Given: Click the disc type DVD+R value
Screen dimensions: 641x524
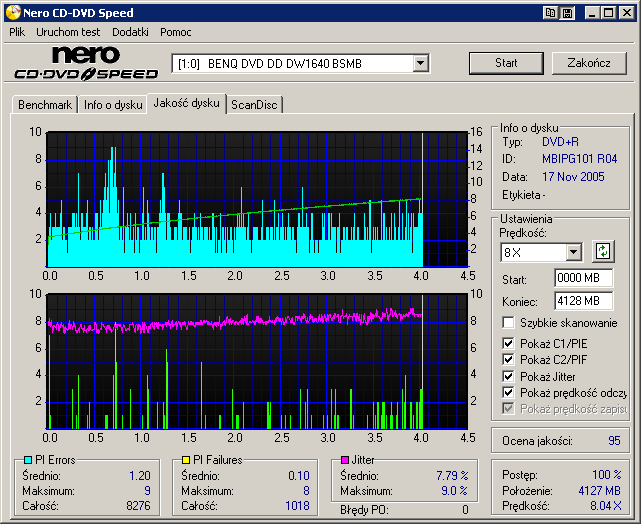Looking at the screenshot, I should click(560, 142).
